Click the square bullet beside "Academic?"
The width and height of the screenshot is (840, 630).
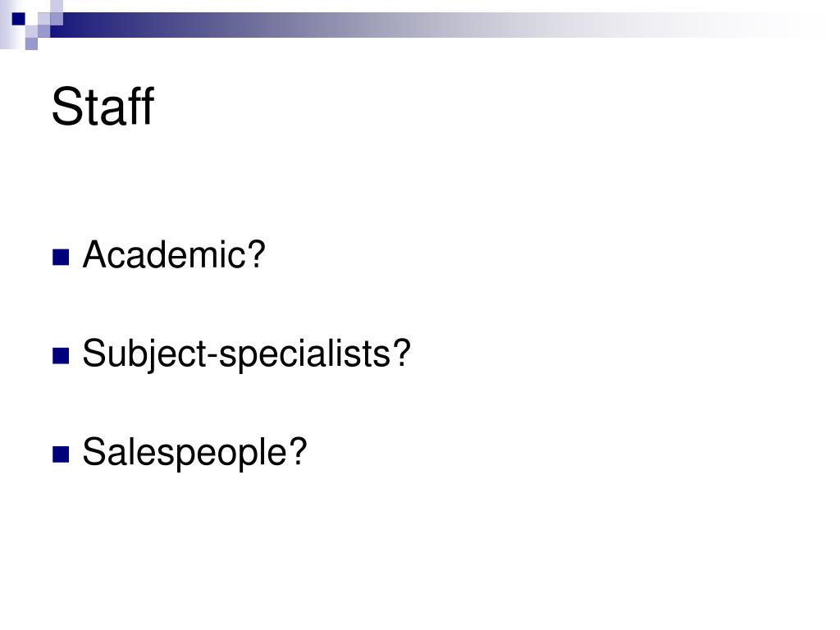click(x=61, y=257)
